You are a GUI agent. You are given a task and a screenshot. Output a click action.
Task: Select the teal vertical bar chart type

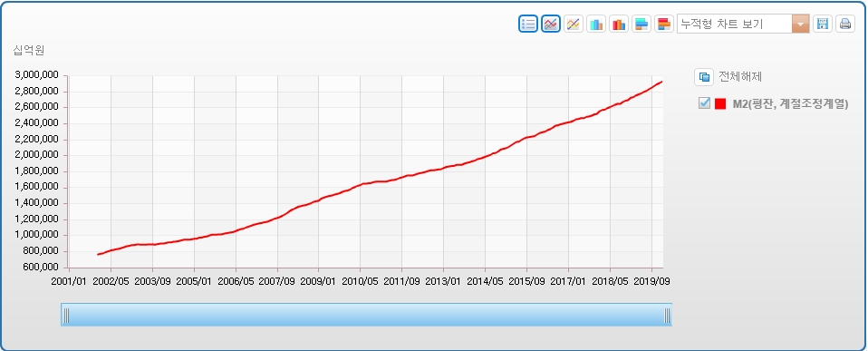pos(596,24)
